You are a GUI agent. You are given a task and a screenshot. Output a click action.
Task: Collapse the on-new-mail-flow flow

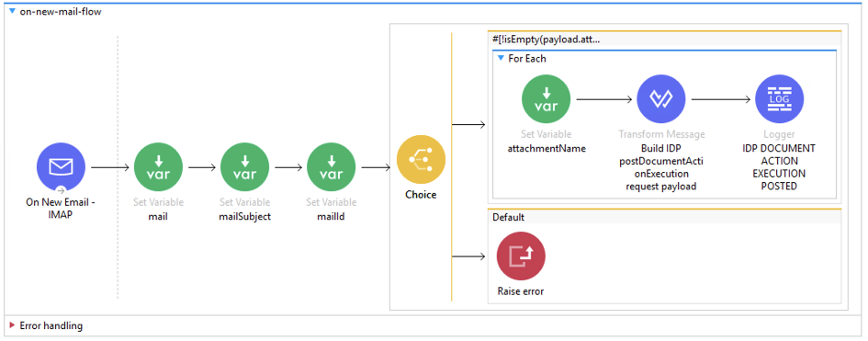pyautogui.click(x=12, y=10)
